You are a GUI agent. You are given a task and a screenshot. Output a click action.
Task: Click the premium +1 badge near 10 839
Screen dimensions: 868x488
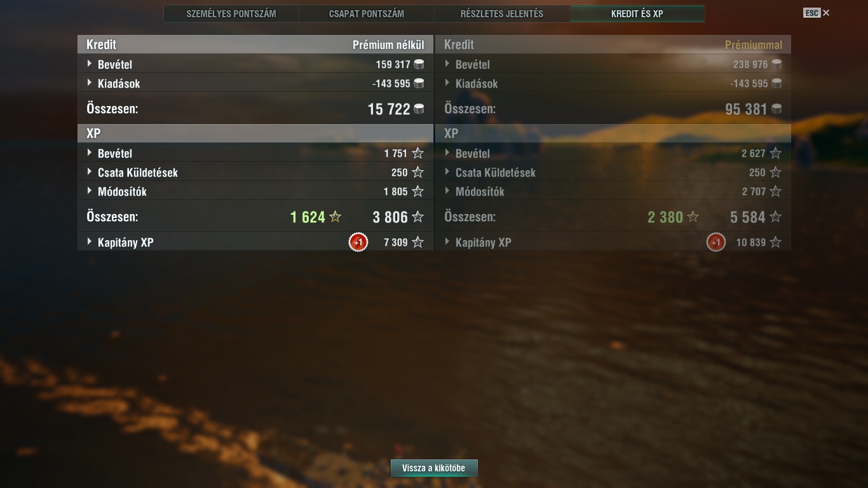[x=716, y=242]
